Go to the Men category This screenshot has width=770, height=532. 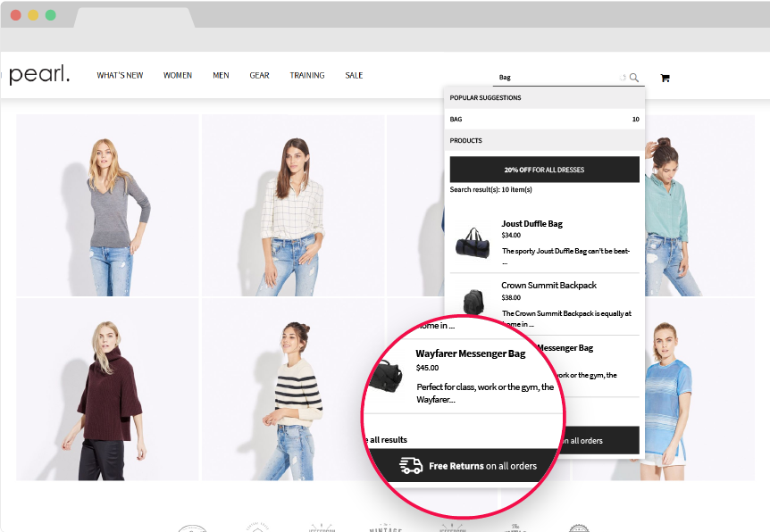point(221,76)
